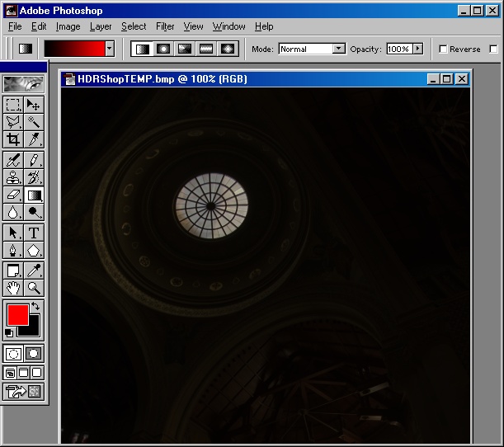Click the black-to-red gradient preview
Screen dimensions: 504x447
[74, 49]
